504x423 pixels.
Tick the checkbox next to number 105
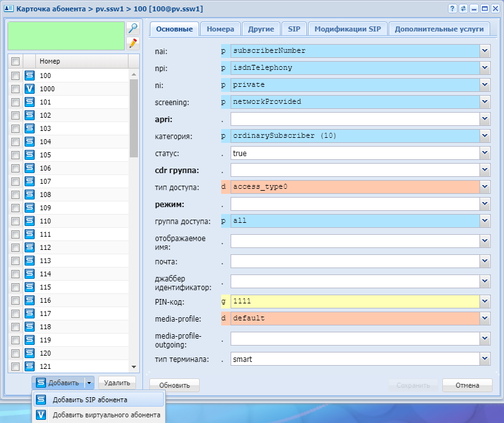pos(16,155)
